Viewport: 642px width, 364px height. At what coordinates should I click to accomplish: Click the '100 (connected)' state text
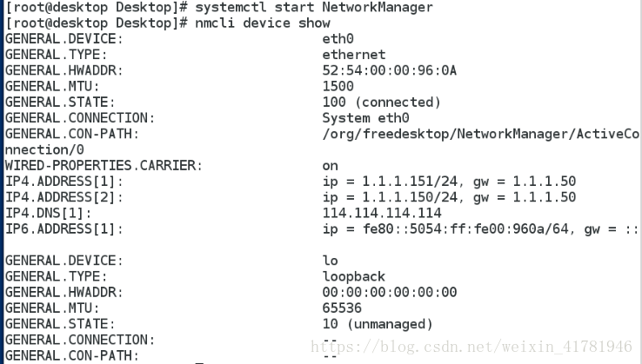381,103
